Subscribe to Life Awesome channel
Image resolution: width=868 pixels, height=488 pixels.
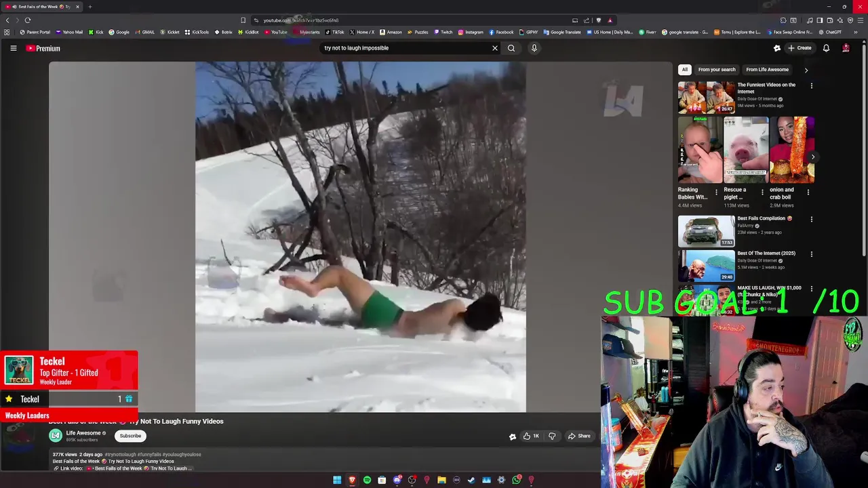point(130,436)
